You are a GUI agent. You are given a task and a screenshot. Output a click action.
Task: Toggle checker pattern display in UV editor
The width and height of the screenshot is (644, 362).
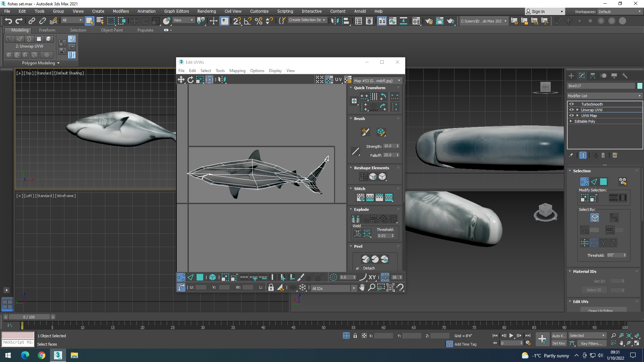(329, 80)
